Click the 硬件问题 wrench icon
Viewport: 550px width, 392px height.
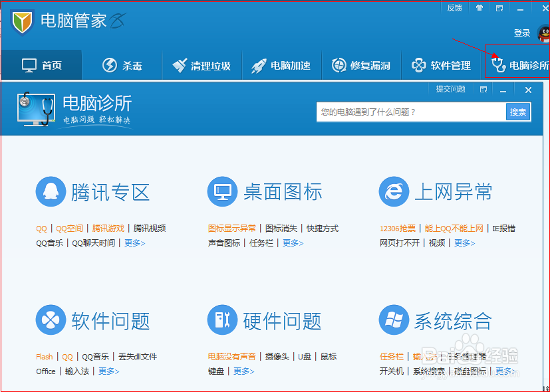coord(222,320)
